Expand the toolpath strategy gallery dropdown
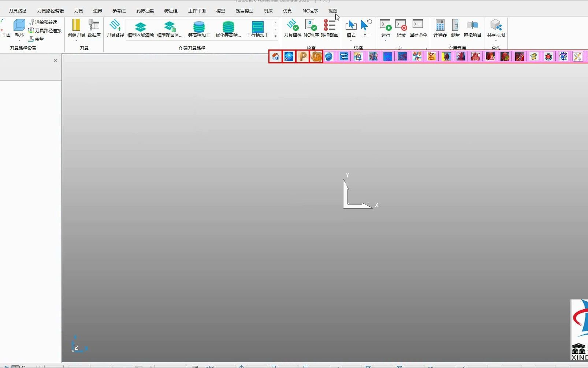 (276, 36)
